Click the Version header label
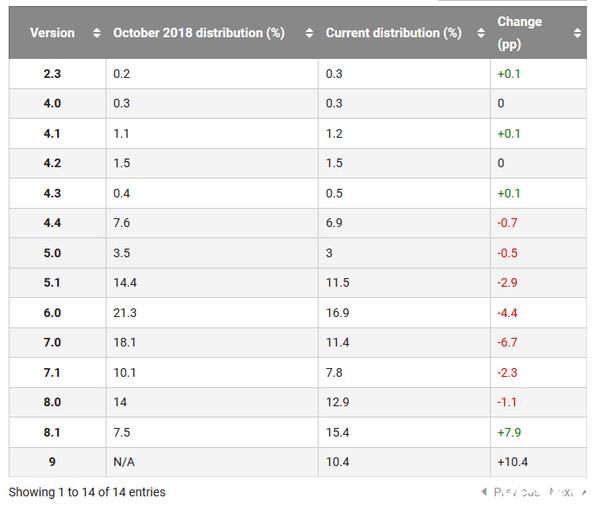The width and height of the screenshot is (600, 531). pyautogui.click(x=52, y=33)
